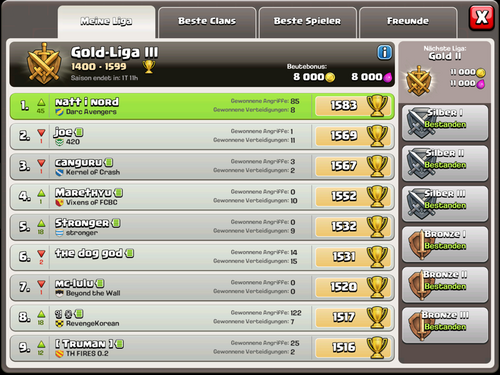Select player Natt i Nord row

(x=202, y=106)
